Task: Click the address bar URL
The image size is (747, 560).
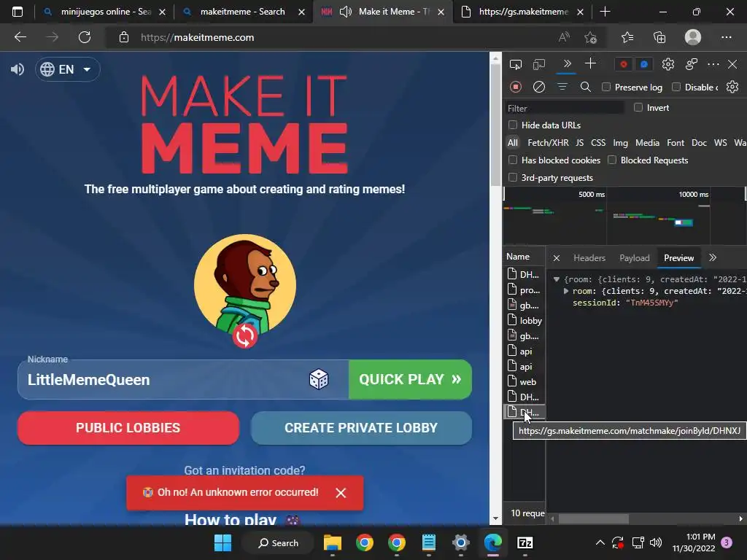Action: tap(197, 37)
